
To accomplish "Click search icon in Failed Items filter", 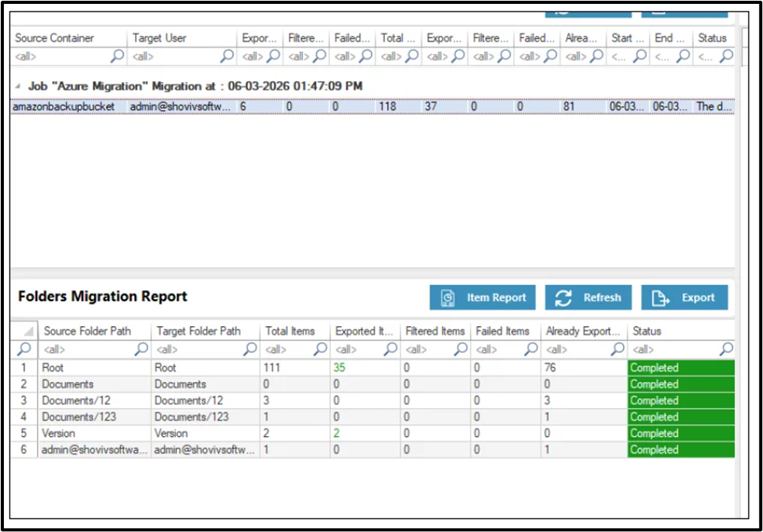I will (x=531, y=348).
